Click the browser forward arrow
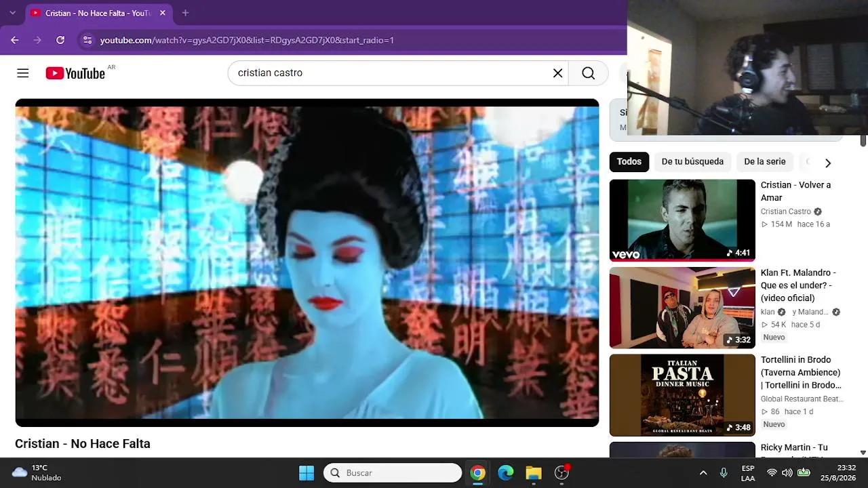 tap(37, 40)
